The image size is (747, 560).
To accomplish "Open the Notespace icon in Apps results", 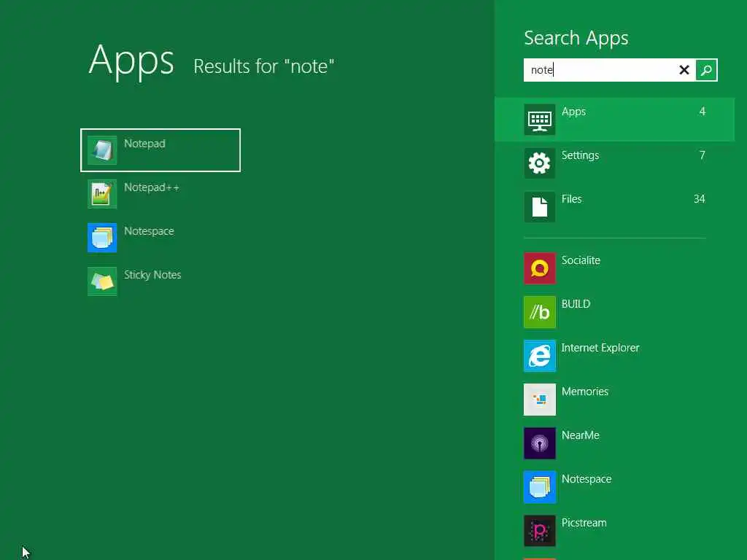I will pos(102,238).
